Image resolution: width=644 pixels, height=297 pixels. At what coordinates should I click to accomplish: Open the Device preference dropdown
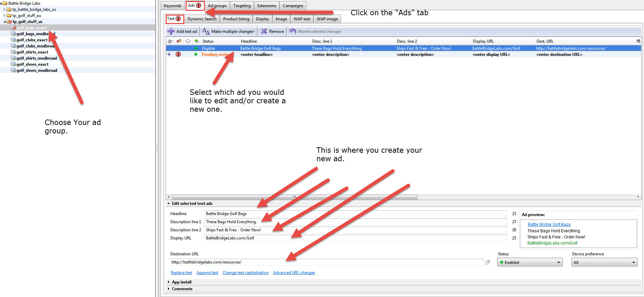(x=604, y=262)
